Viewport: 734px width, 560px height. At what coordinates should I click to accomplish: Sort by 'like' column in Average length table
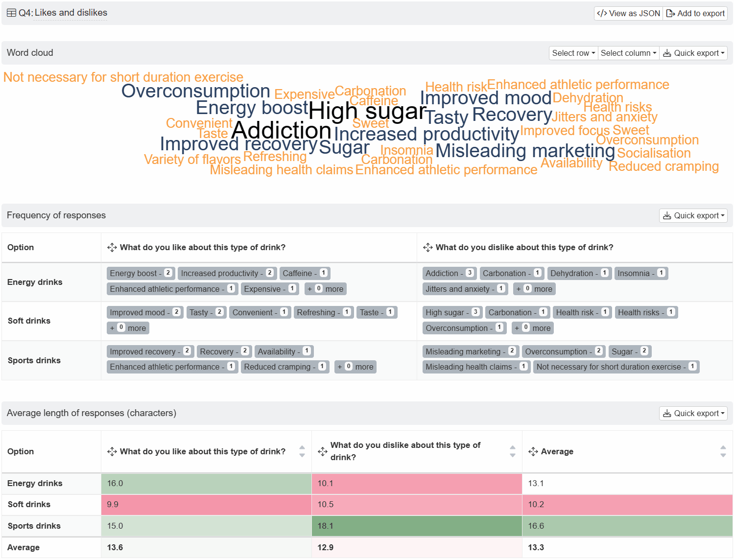coord(302,451)
